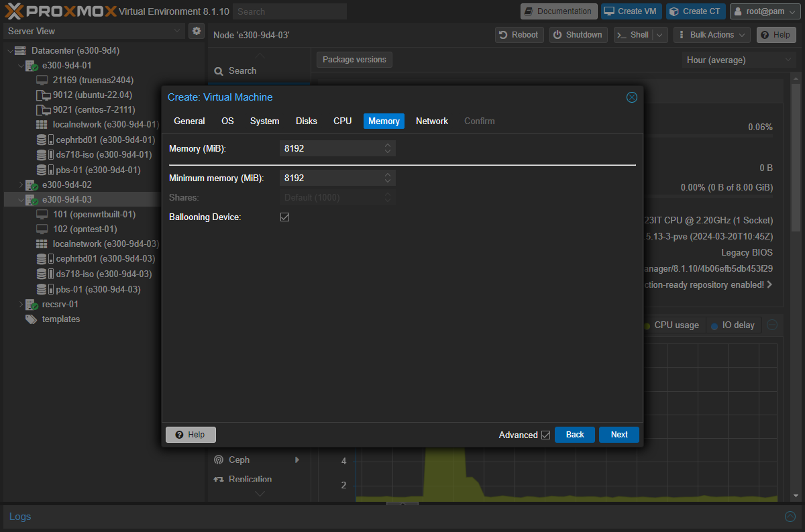This screenshot has width=805, height=532.
Task: Click the dialog Help button
Action: tap(191, 435)
